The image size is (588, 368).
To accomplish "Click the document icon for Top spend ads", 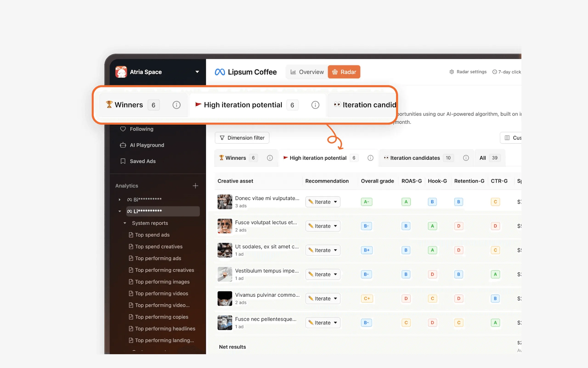I will [131, 235].
